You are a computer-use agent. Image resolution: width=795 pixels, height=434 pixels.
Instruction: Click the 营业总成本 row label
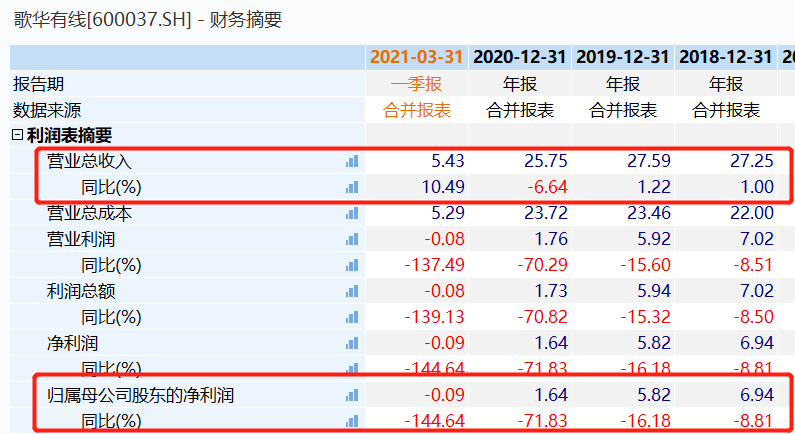(89, 213)
